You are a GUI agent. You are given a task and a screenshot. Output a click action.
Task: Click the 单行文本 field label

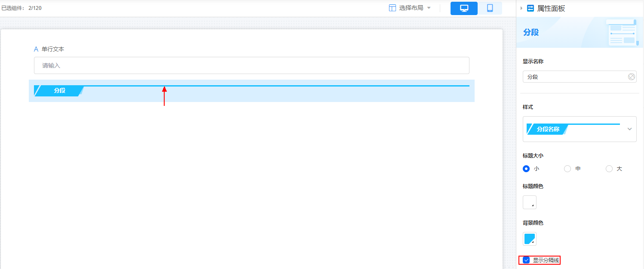point(53,49)
